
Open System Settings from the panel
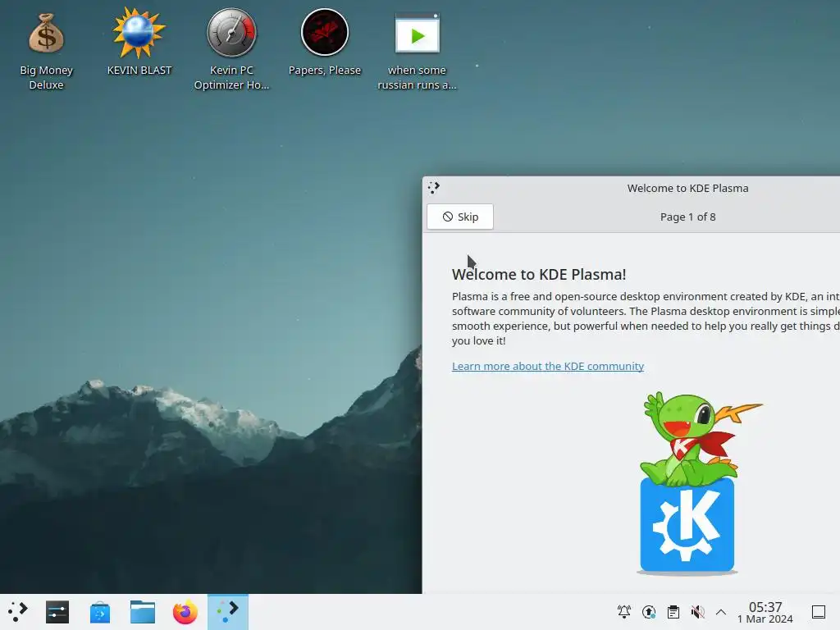57,612
